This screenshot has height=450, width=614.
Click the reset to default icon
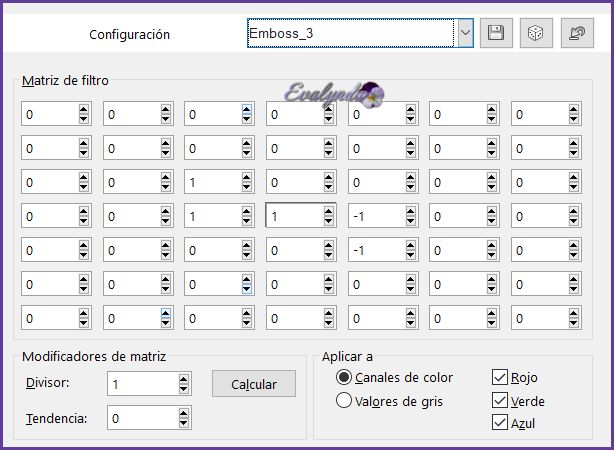577,33
